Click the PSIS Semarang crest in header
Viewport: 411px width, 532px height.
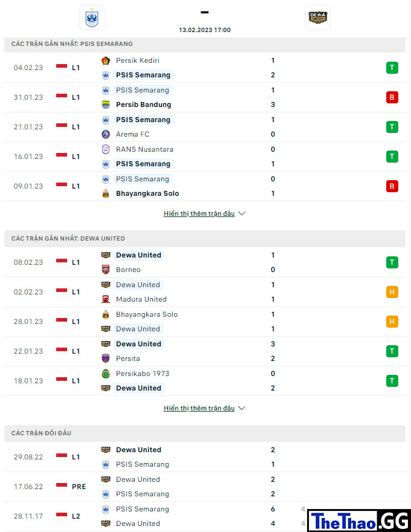click(x=92, y=18)
